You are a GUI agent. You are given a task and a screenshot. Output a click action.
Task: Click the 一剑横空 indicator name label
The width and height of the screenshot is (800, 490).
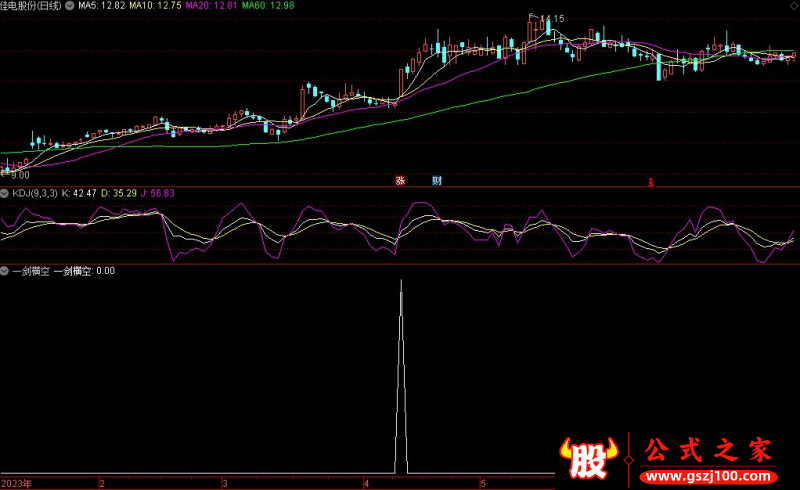30,271
